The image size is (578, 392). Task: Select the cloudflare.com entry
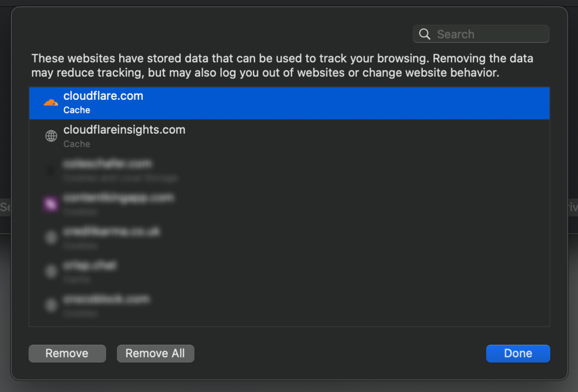[103, 96]
